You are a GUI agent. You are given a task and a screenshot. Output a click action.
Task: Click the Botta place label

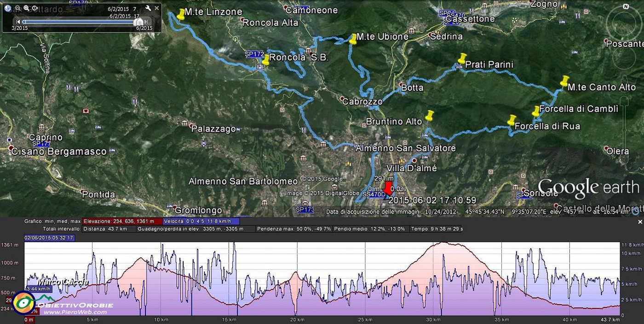(x=412, y=87)
